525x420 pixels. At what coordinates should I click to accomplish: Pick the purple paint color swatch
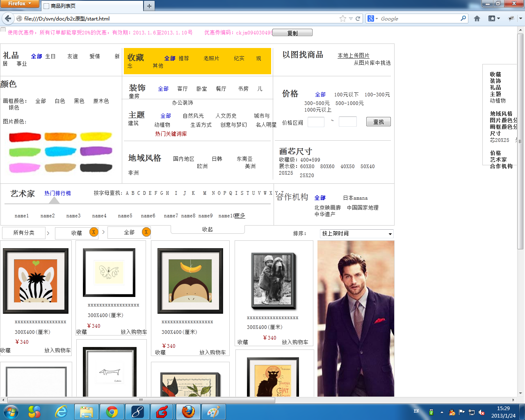[96, 151]
